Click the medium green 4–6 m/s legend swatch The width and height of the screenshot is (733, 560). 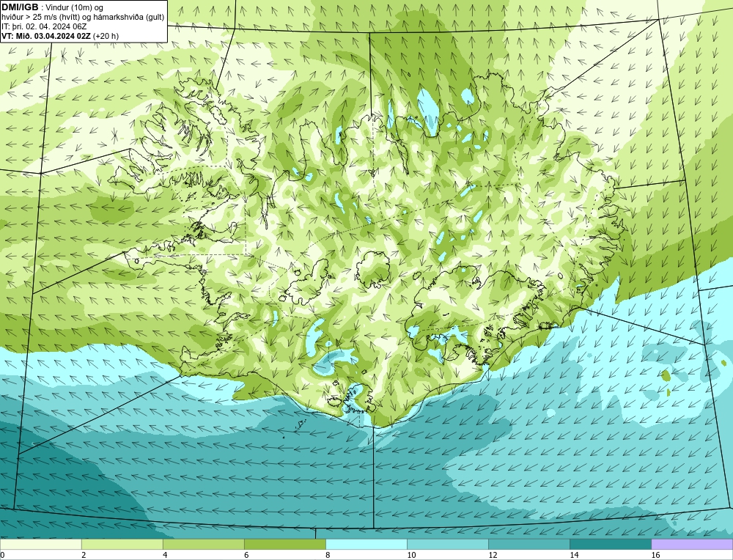click(203, 544)
